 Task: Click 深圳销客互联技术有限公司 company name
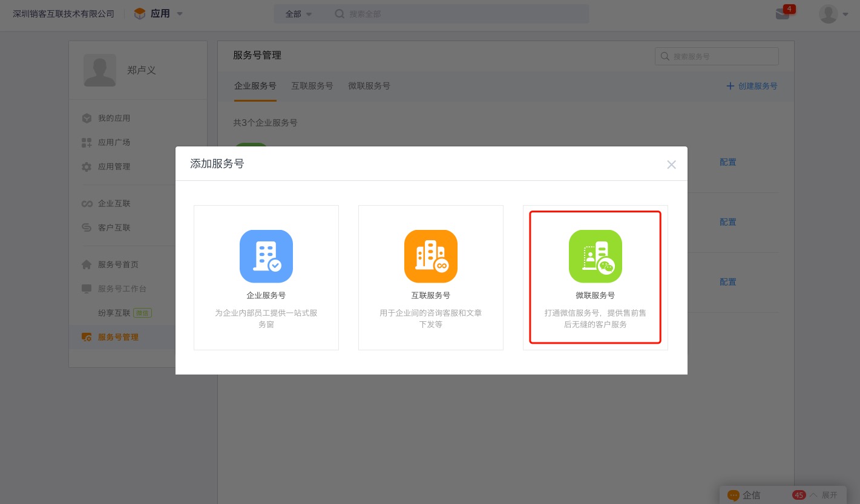64,14
